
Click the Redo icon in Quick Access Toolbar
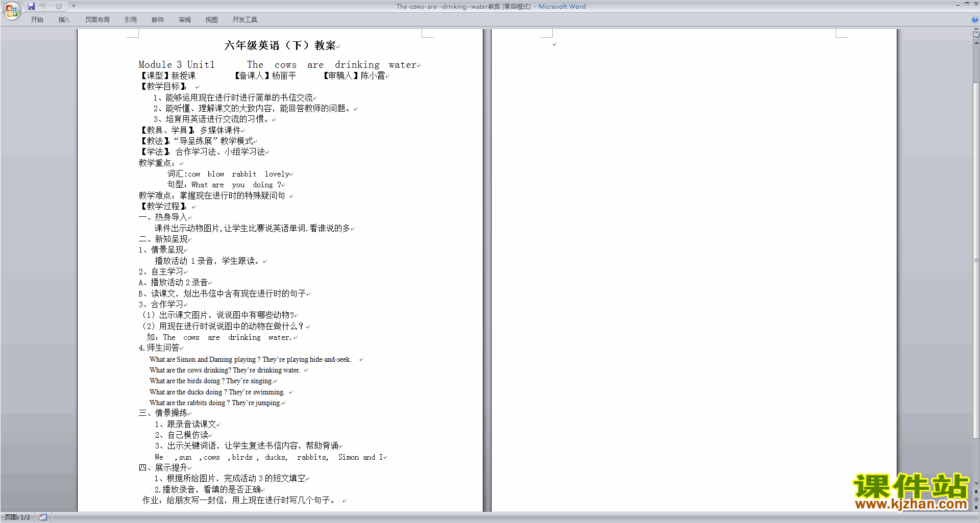[x=59, y=6]
